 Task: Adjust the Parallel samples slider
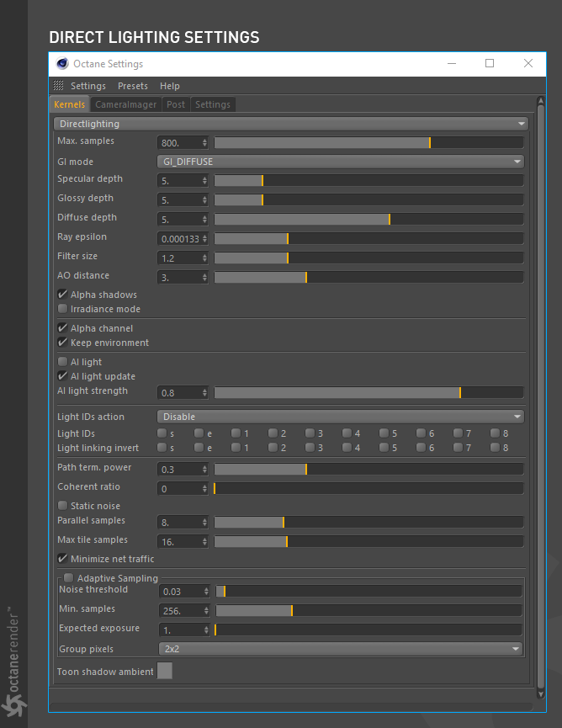(x=368, y=523)
